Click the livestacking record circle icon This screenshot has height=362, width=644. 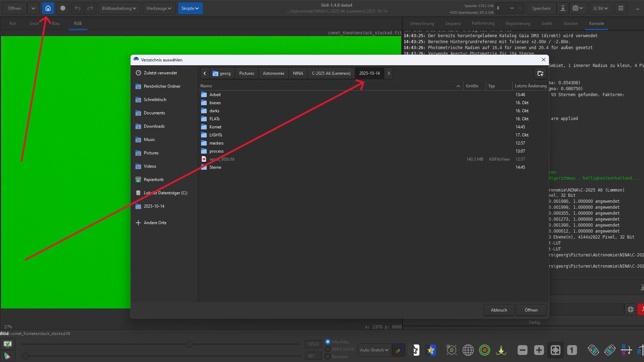pyautogui.click(x=63, y=8)
